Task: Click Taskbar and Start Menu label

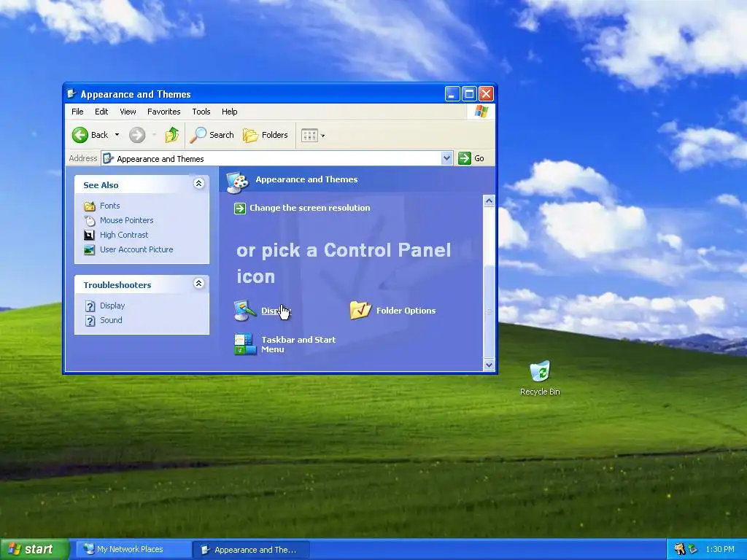Action: coord(298,344)
